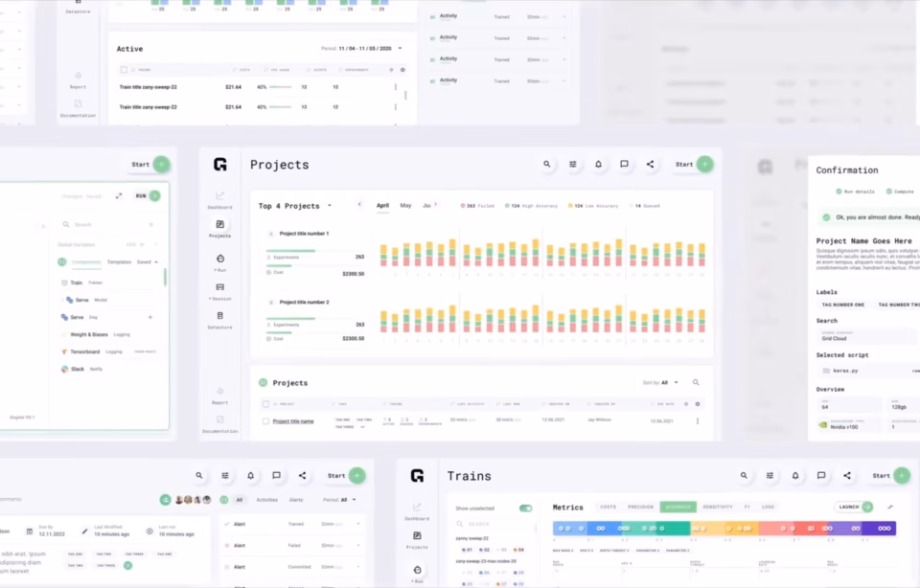Check the select-all checkbox in Active table

coord(124,70)
